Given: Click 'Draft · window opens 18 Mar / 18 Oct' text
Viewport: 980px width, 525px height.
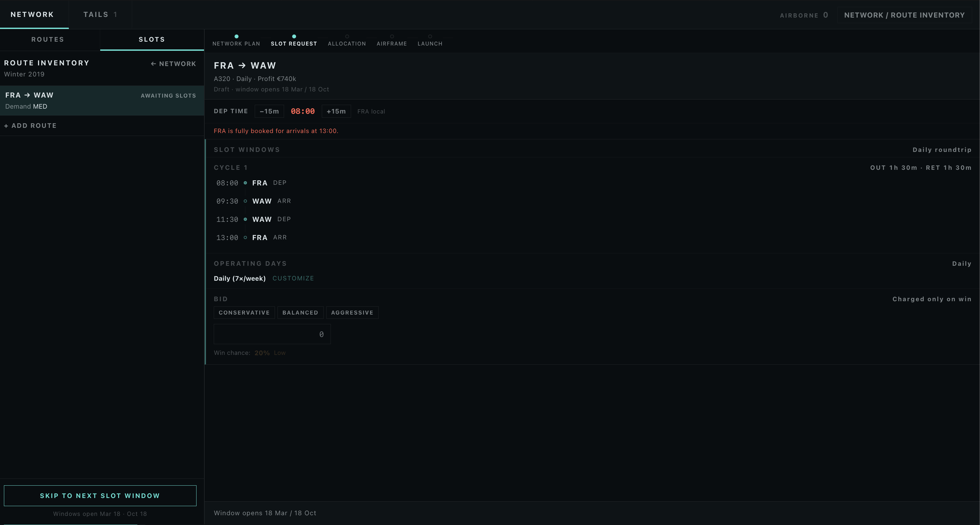Looking at the screenshot, I should tap(271, 89).
